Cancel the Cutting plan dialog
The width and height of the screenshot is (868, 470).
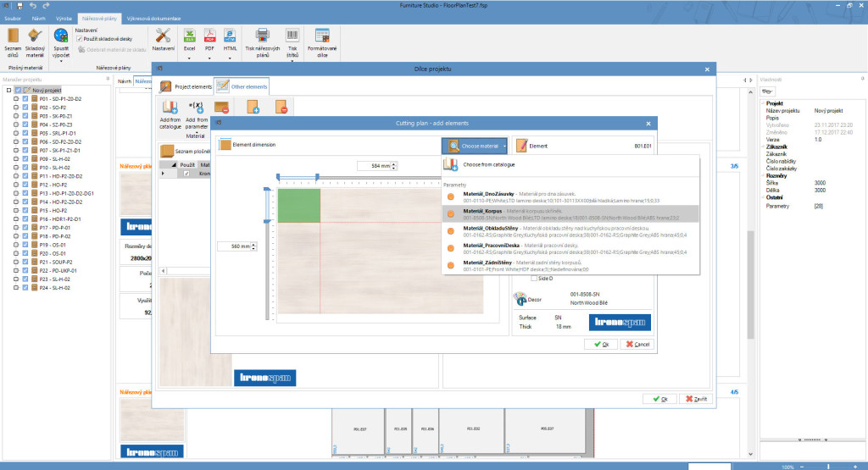(637, 344)
